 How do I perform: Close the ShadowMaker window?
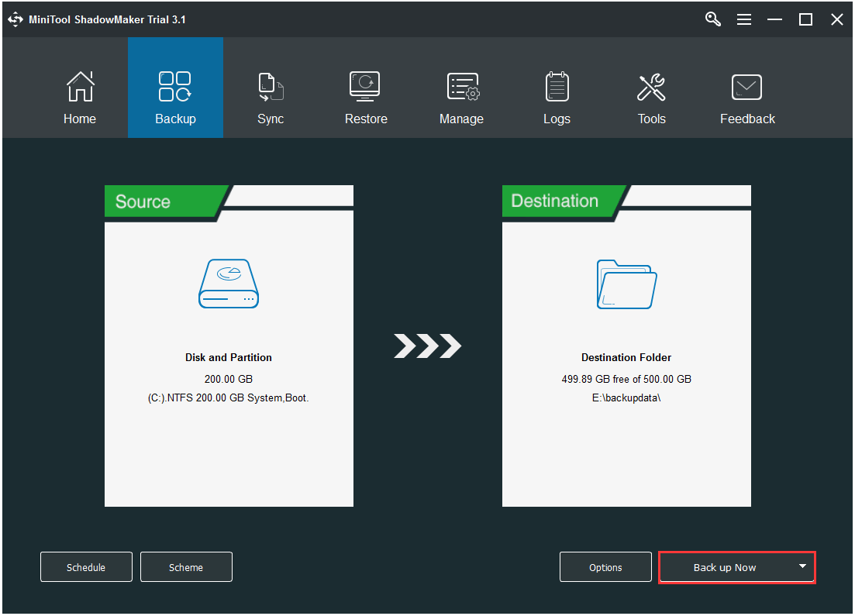[x=837, y=19]
